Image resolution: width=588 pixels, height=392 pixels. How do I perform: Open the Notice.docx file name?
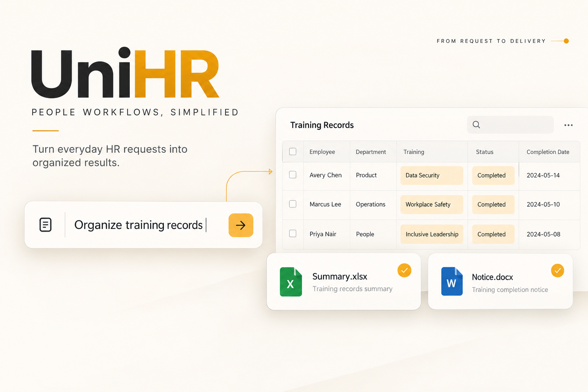[x=493, y=277]
